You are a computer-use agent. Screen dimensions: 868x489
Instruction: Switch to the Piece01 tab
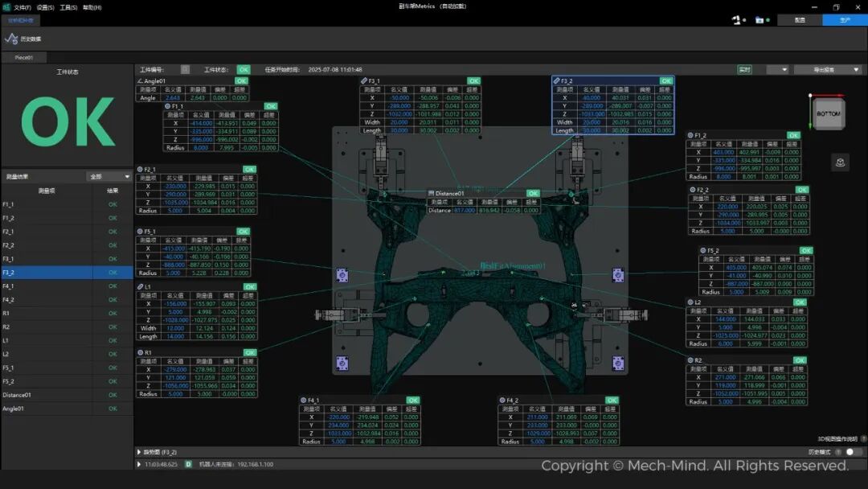click(24, 58)
